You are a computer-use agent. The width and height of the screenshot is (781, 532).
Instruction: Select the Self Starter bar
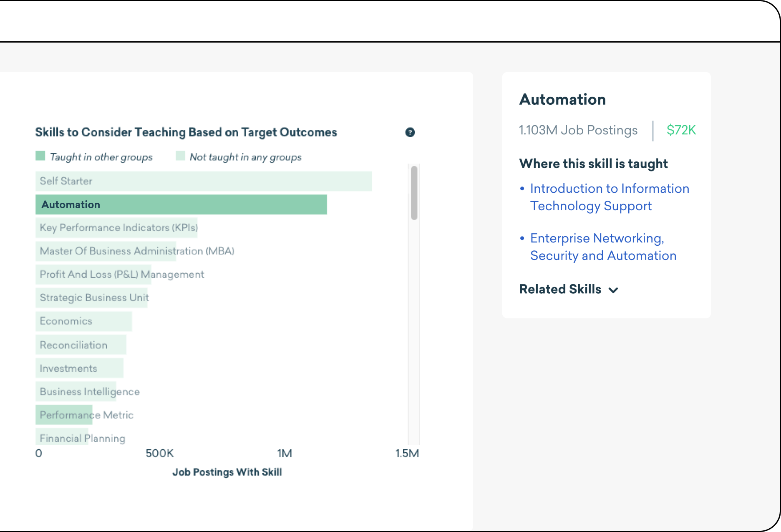pyautogui.click(x=203, y=181)
